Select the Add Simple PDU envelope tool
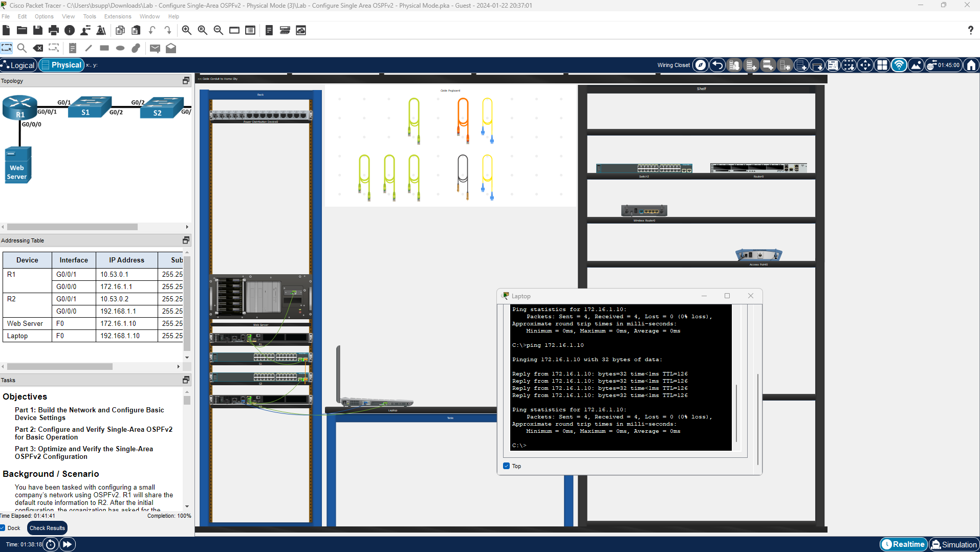The image size is (980, 552). tap(155, 48)
